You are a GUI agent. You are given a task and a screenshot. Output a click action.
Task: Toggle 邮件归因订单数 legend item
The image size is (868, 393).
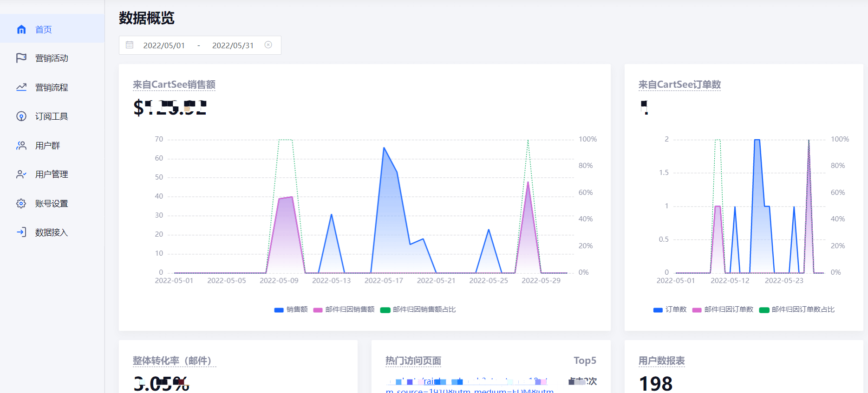[723, 309]
